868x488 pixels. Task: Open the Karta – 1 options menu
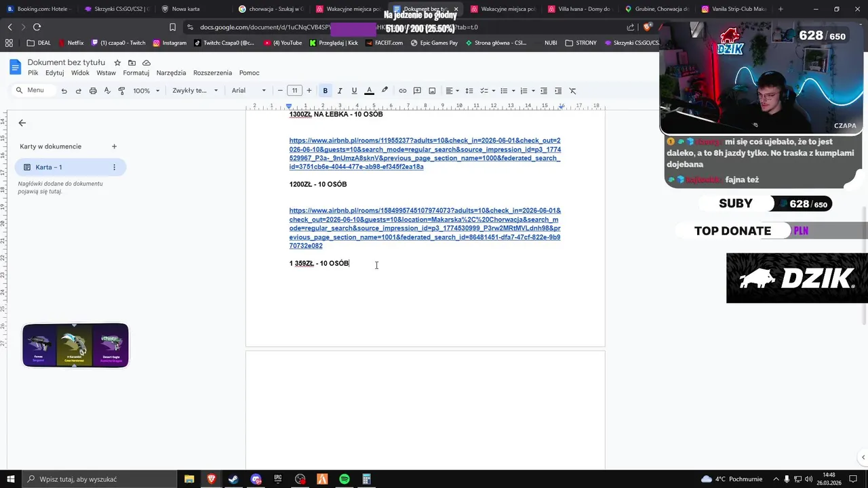click(x=114, y=167)
